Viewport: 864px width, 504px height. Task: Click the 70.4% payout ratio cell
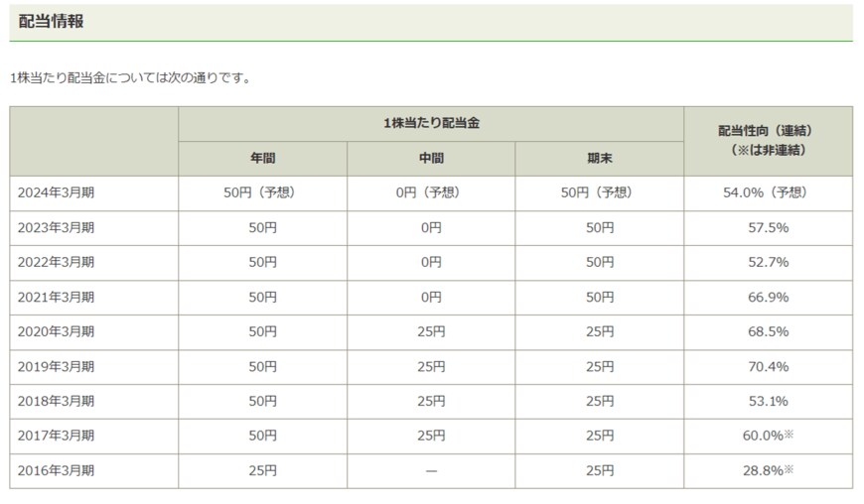pos(768,367)
